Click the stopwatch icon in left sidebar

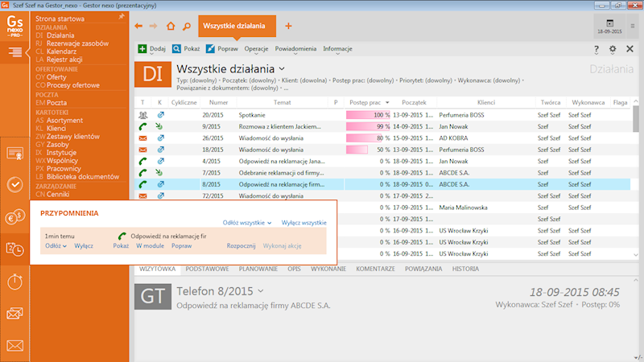[x=14, y=282]
